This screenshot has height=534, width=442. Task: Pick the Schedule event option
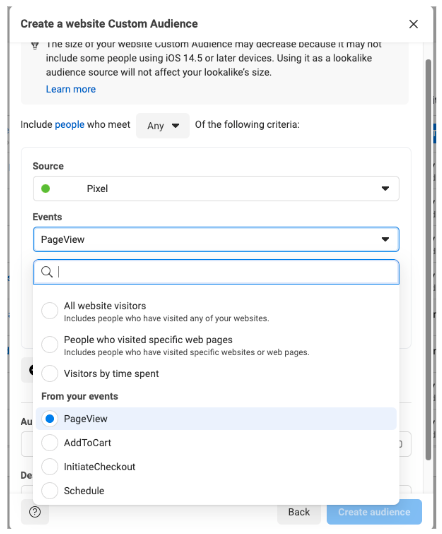[x=50, y=490]
